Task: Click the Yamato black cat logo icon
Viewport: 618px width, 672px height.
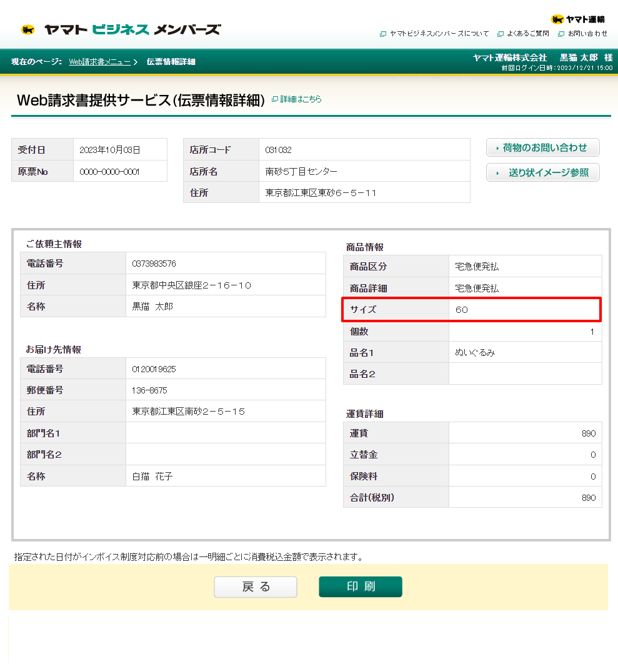Action: point(28,29)
